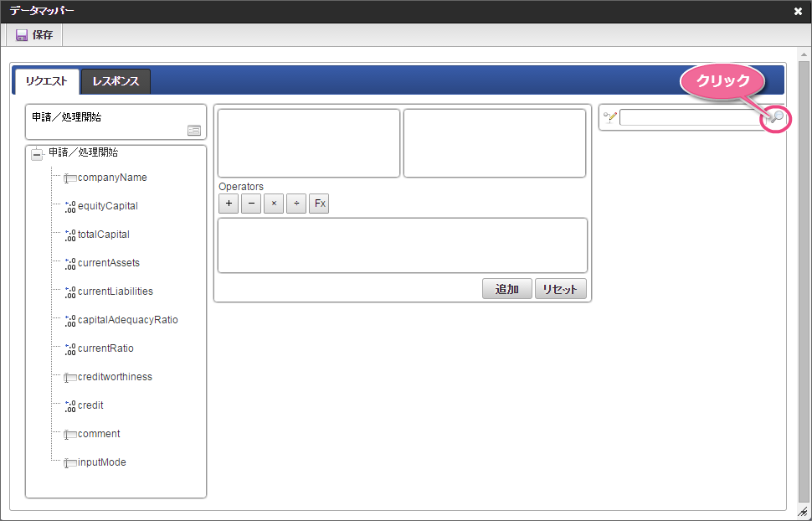Click the numeric icon beside totalCapital

coord(70,235)
